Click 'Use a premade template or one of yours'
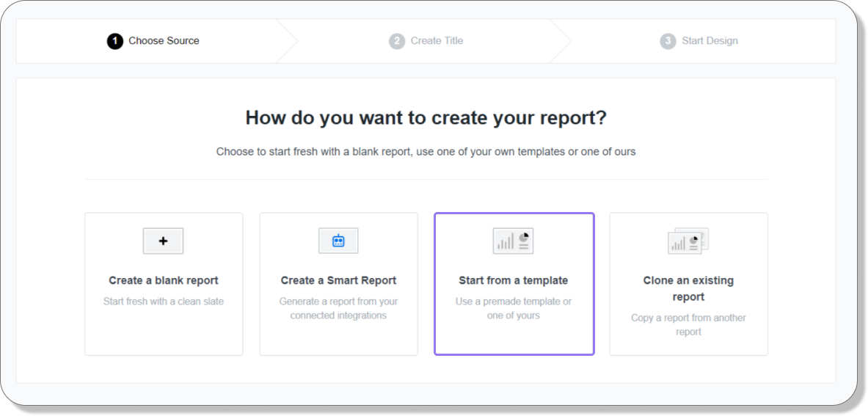This screenshot has height=416, width=868. [513, 309]
